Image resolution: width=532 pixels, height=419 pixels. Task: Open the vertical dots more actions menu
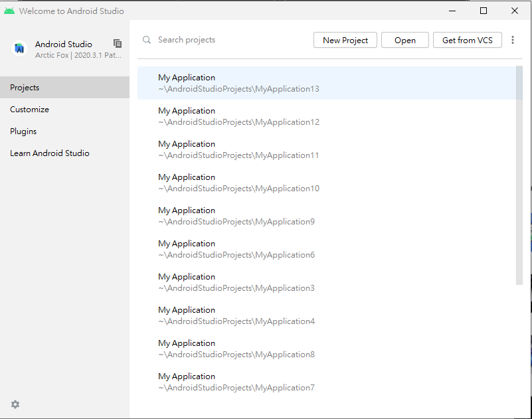[513, 40]
